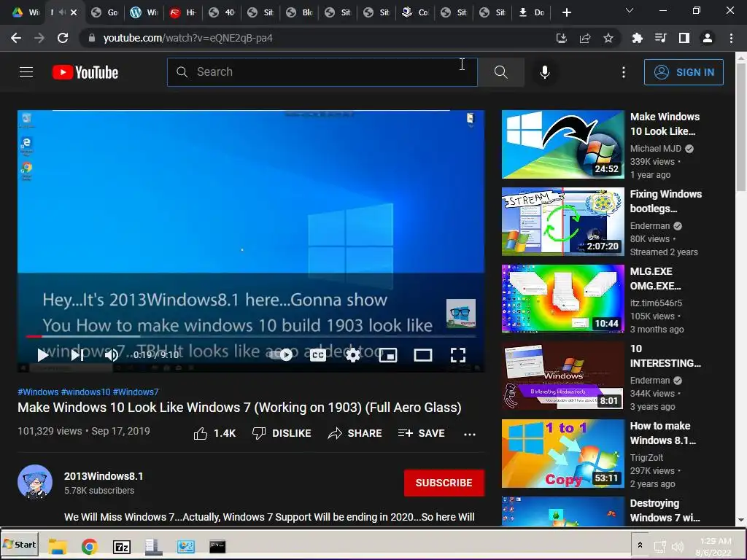Viewport: 747px width, 560px height.
Task: Switch to the Do downloads tab
Action: point(532,12)
